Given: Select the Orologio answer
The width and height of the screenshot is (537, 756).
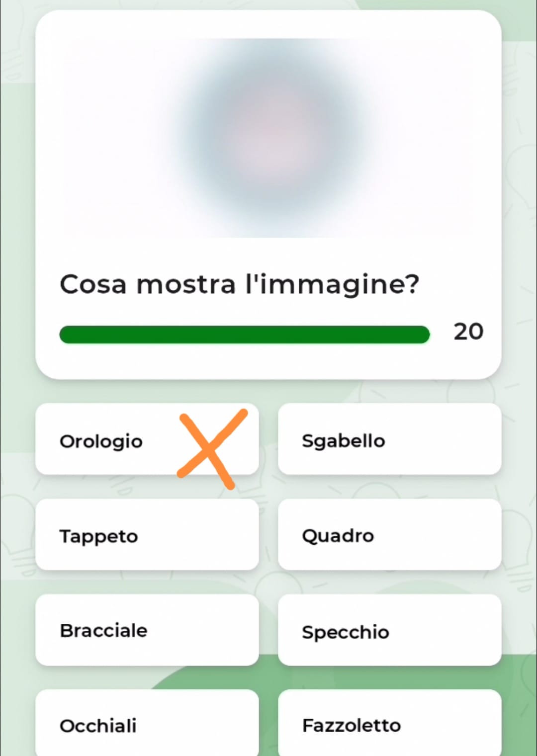Looking at the screenshot, I should pyautogui.click(x=102, y=441).
